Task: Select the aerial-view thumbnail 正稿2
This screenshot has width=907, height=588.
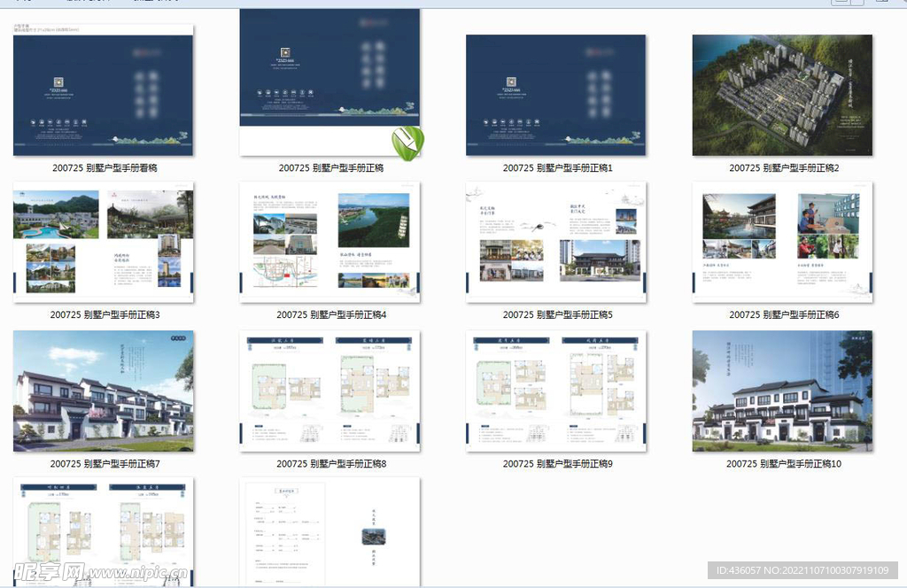Action: pyautogui.click(x=781, y=94)
